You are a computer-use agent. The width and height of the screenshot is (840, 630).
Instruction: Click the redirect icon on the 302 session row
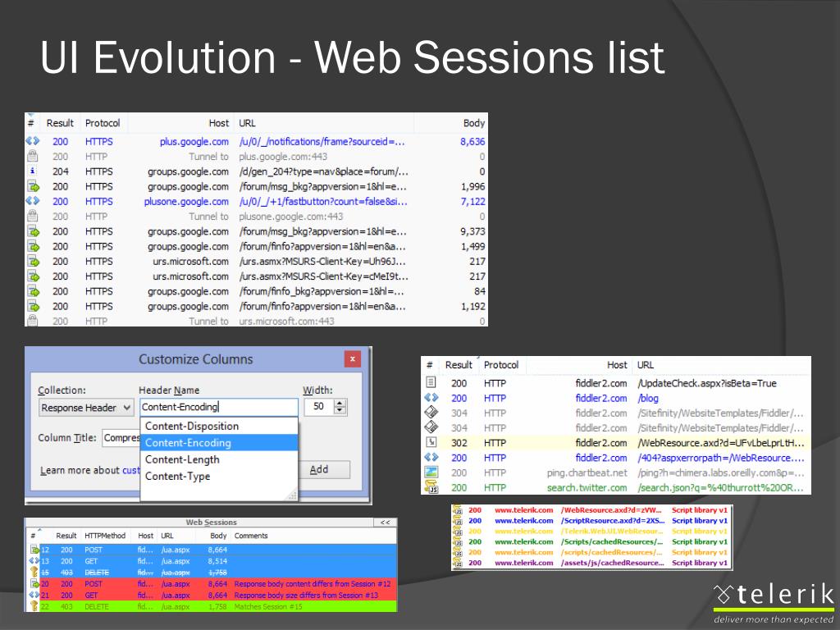click(431, 442)
